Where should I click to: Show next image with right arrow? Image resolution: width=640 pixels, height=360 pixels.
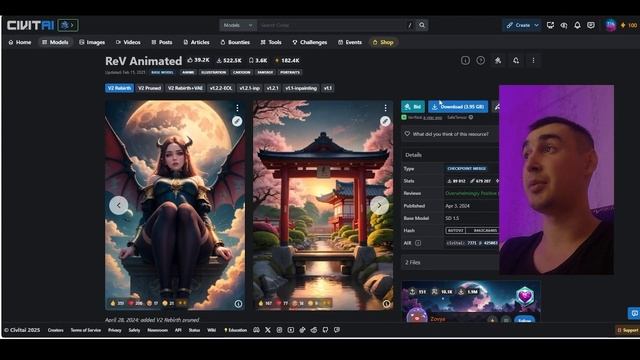(379, 205)
